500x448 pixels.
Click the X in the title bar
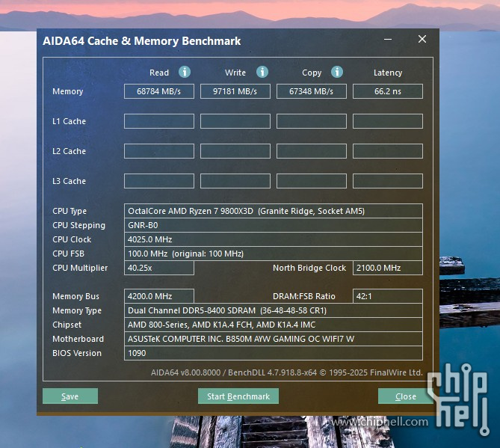[x=422, y=40]
